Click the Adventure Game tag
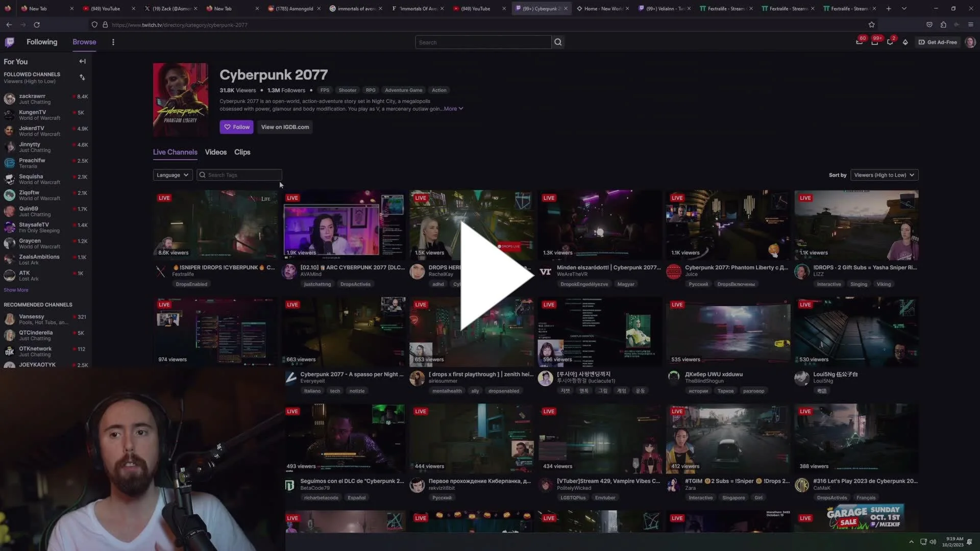The width and height of the screenshot is (980, 551). coord(403,90)
